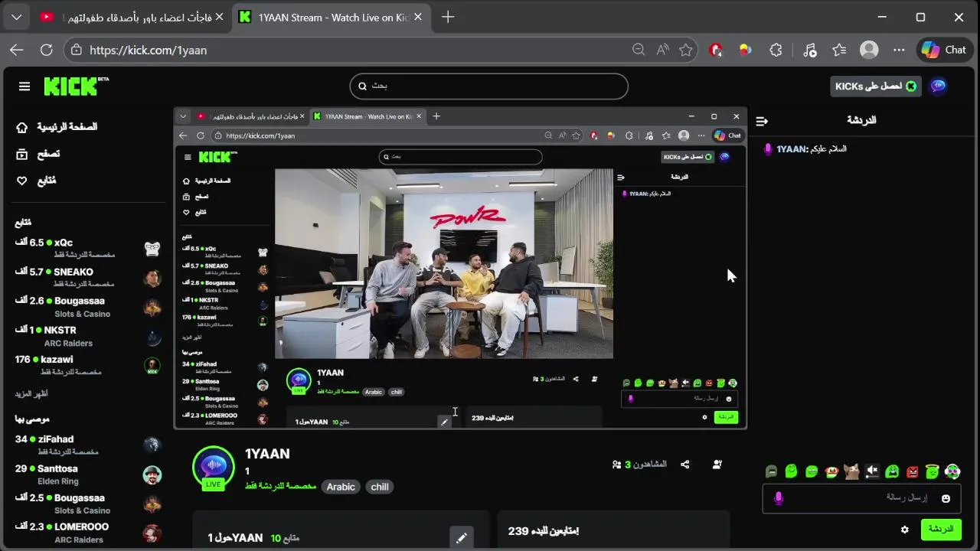Edit the About 1YAAN section with pencil icon

[461, 538]
